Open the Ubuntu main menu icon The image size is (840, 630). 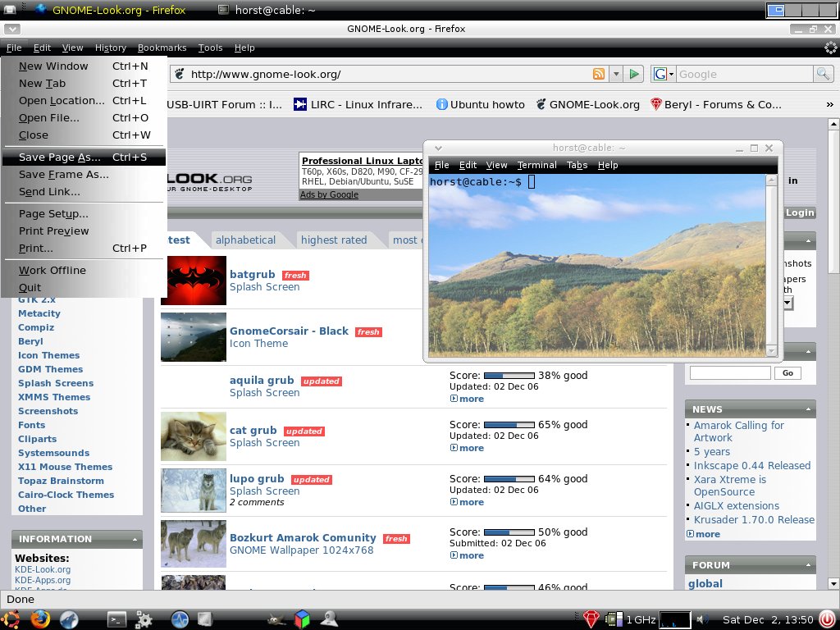point(10,620)
